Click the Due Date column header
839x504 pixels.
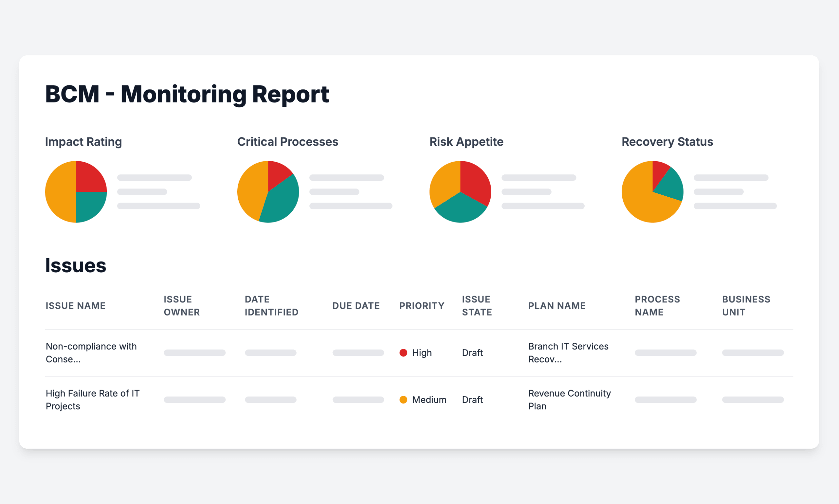click(356, 305)
